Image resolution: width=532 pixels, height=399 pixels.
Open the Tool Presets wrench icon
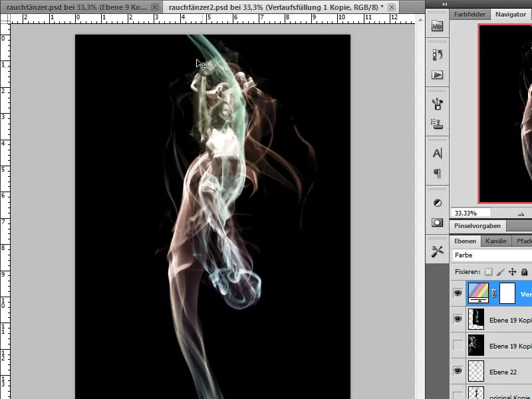437,251
